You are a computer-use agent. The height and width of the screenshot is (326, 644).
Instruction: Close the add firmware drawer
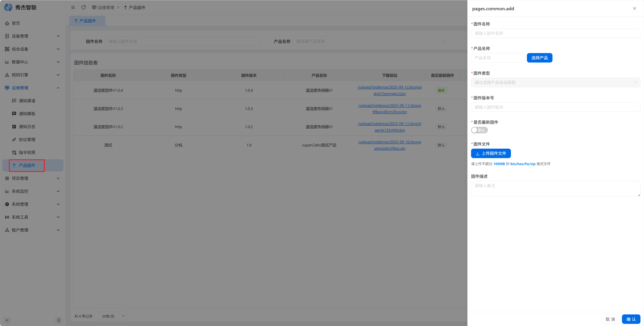point(634,9)
